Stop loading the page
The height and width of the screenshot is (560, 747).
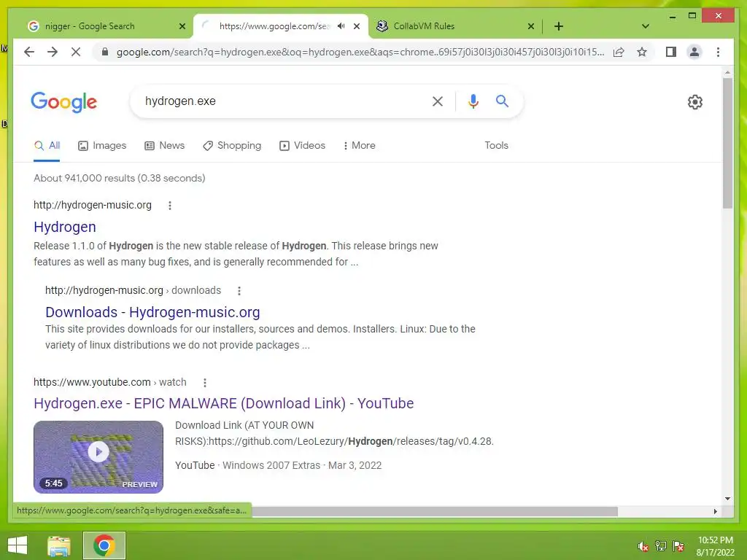76,52
